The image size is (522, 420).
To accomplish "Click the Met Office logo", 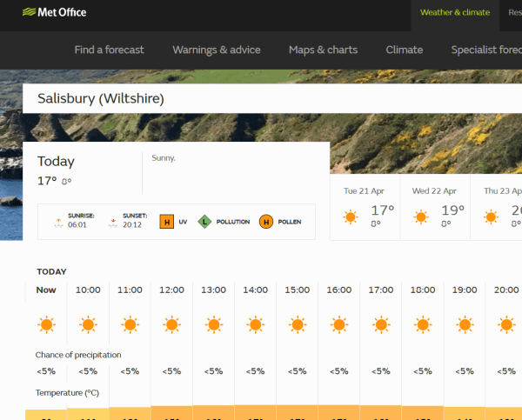I will (54, 13).
